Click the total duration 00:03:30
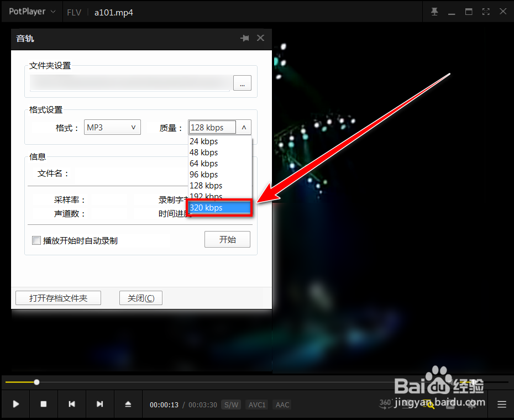This screenshot has width=514, height=420. pos(203,405)
